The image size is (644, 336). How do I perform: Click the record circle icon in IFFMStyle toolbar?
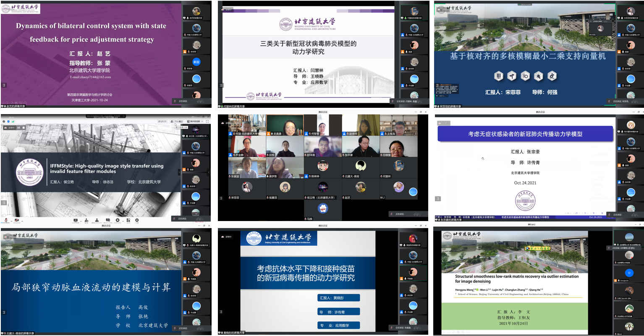118,220
